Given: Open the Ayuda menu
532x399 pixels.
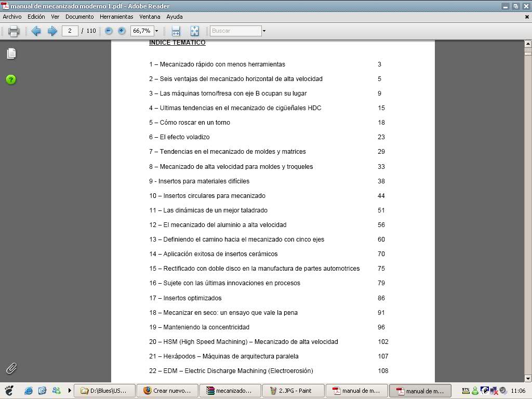Looking at the screenshot, I should tap(175, 17).
